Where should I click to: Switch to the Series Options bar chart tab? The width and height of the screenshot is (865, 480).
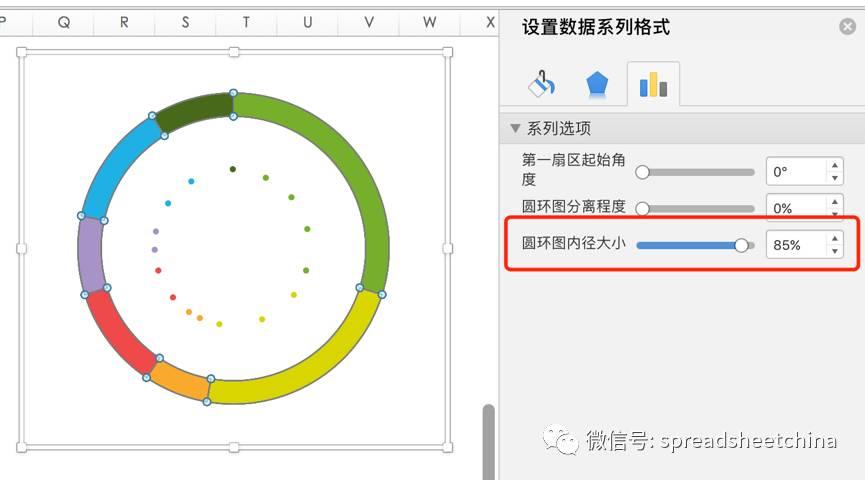tap(653, 85)
